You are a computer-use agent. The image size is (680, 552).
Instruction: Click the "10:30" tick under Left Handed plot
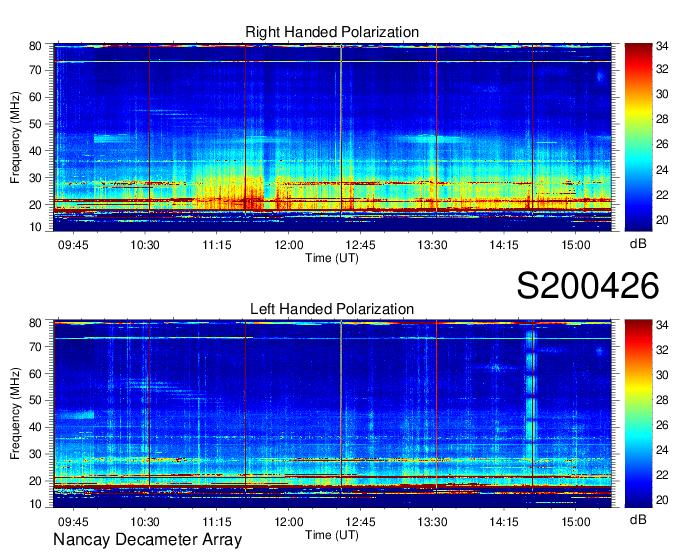145,522
